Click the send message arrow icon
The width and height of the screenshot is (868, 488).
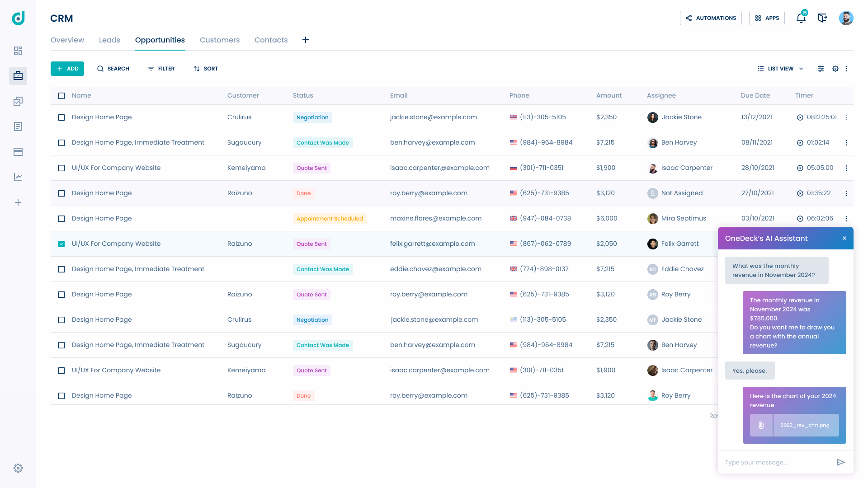(840, 462)
